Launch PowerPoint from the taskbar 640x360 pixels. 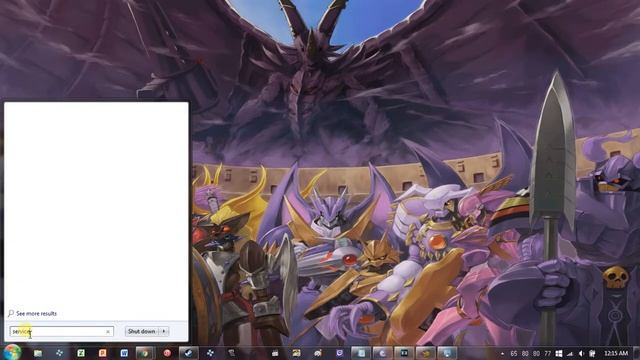102,353
